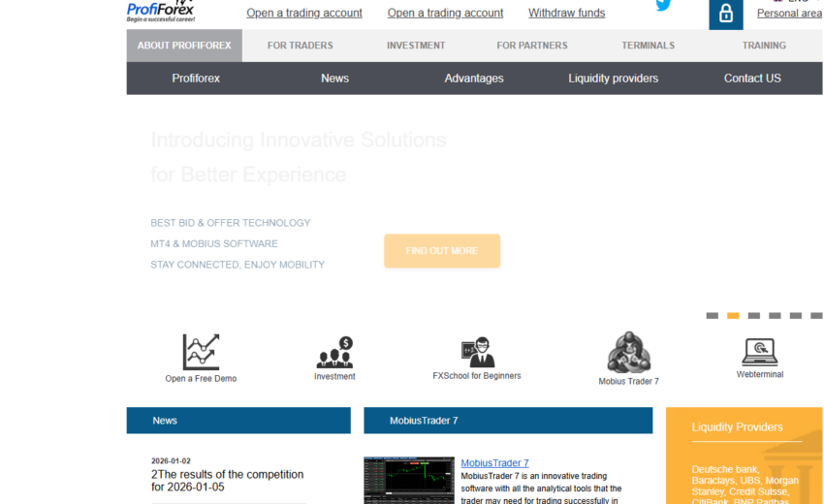This screenshot has width=824, height=504.
Task: Open the second 'Open a trading account' link
Action: 445,13
